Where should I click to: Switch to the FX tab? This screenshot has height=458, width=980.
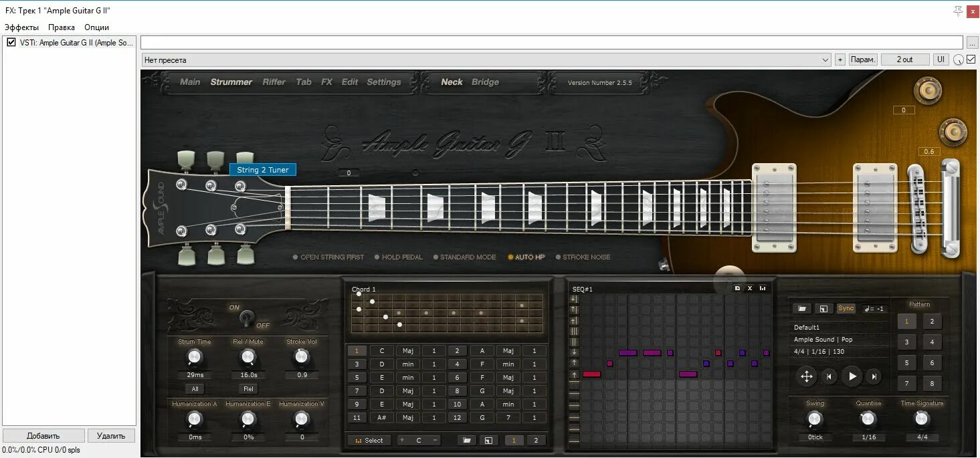[x=326, y=82]
